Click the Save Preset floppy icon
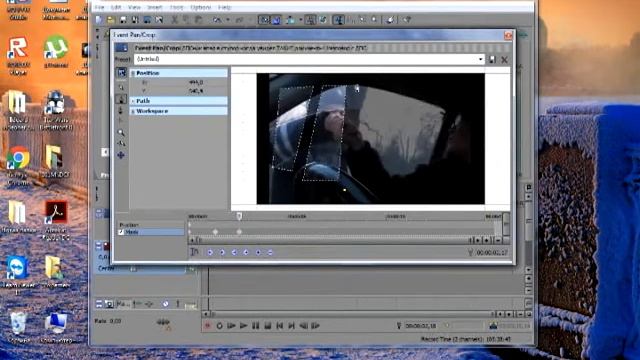Image resolution: width=640 pixels, height=360 pixels. (x=492, y=60)
